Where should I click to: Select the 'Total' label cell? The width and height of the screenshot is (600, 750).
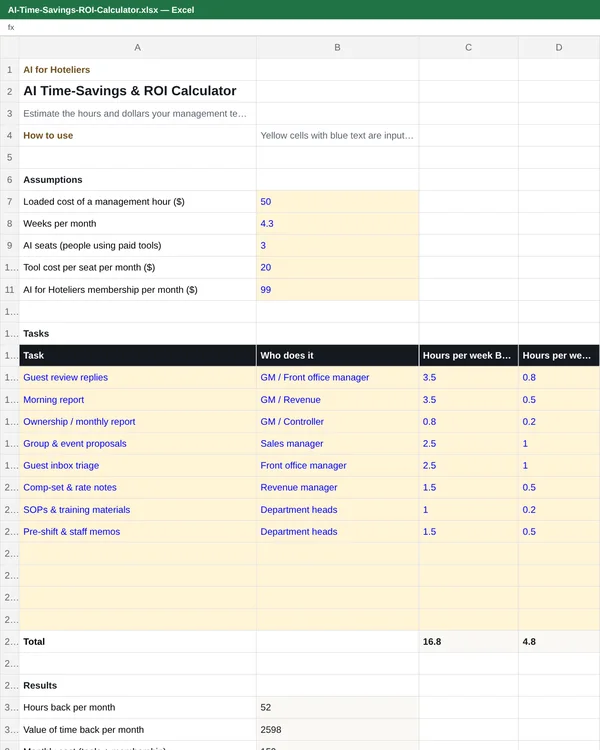137,641
